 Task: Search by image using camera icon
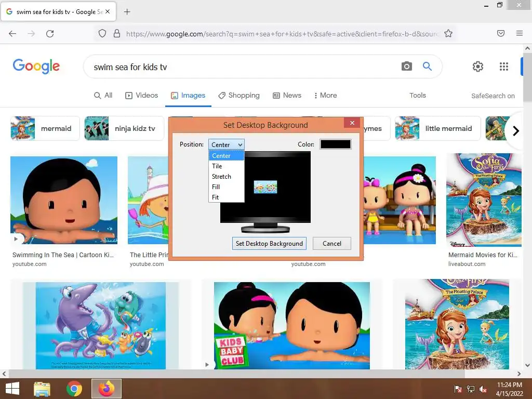click(x=406, y=66)
